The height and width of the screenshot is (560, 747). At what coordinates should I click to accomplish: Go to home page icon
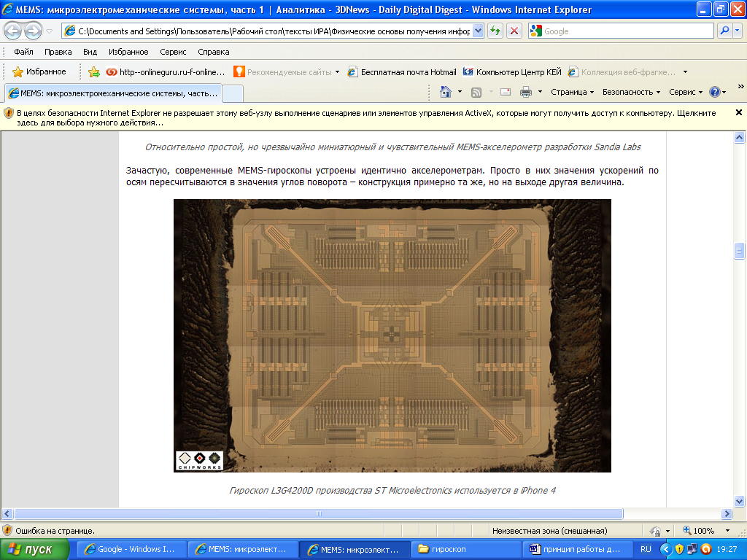coord(446,92)
